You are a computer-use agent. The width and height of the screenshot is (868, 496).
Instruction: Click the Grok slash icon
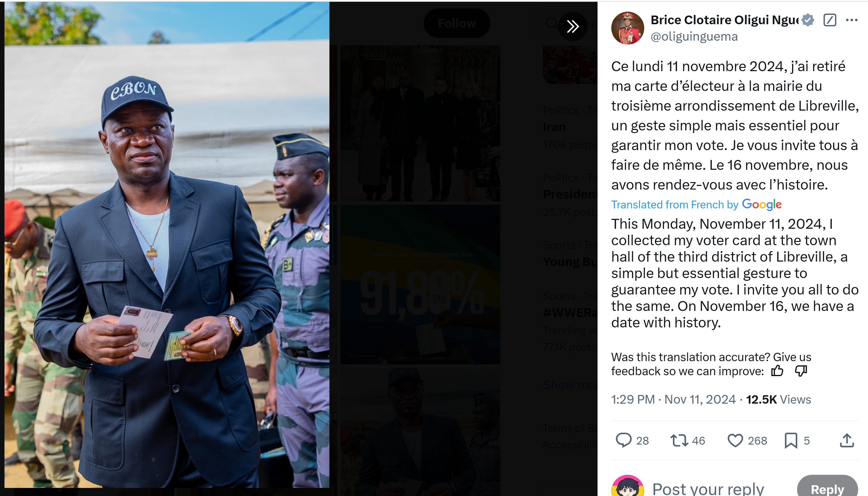pos(829,20)
